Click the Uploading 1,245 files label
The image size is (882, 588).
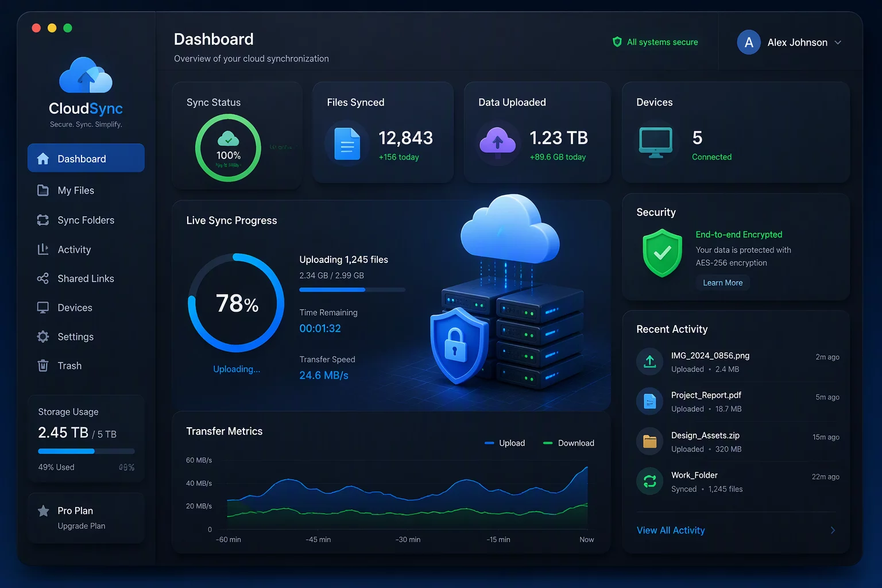pyautogui.click(x=344, y=260)
